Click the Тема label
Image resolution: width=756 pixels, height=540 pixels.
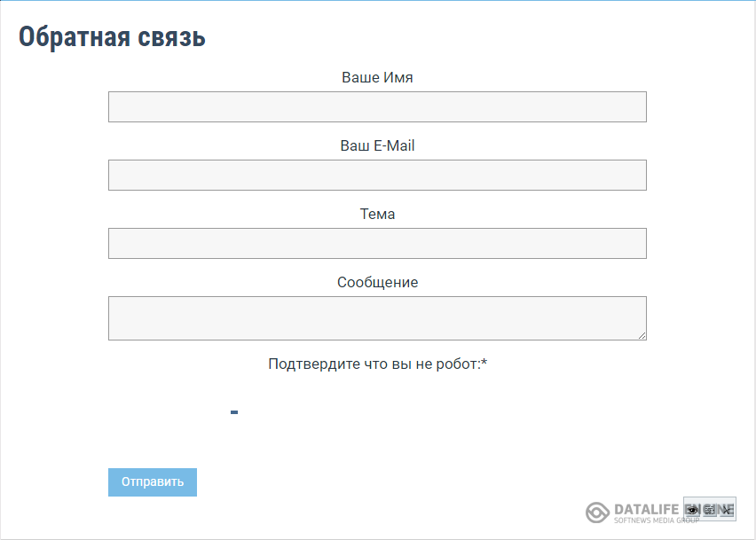click(377, 214)
